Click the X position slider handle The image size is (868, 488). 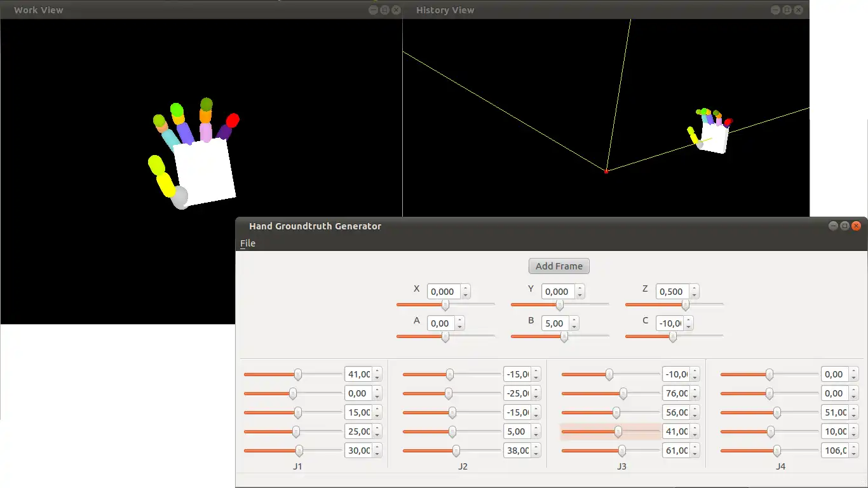click(x=445, y=305)
